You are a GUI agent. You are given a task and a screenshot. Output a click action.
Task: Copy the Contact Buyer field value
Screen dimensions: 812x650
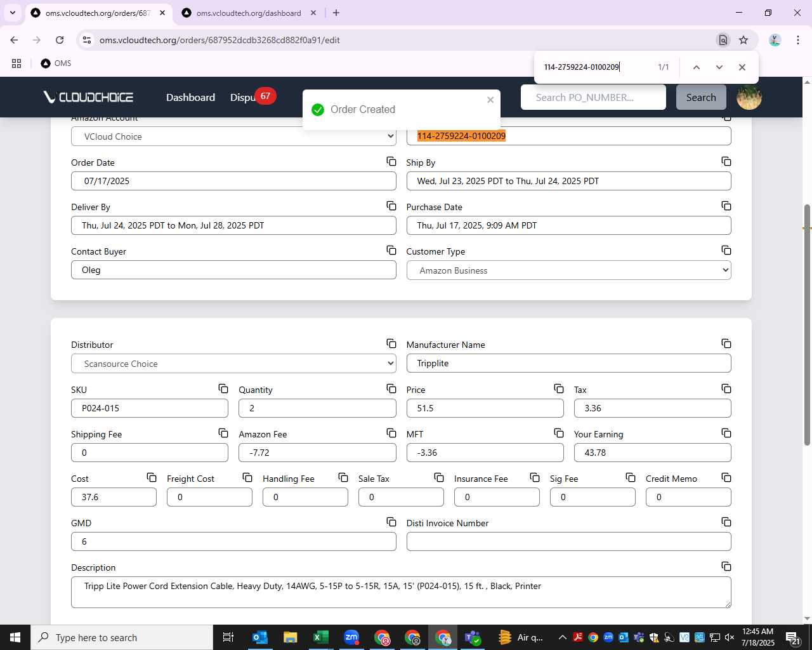point(391,250)
